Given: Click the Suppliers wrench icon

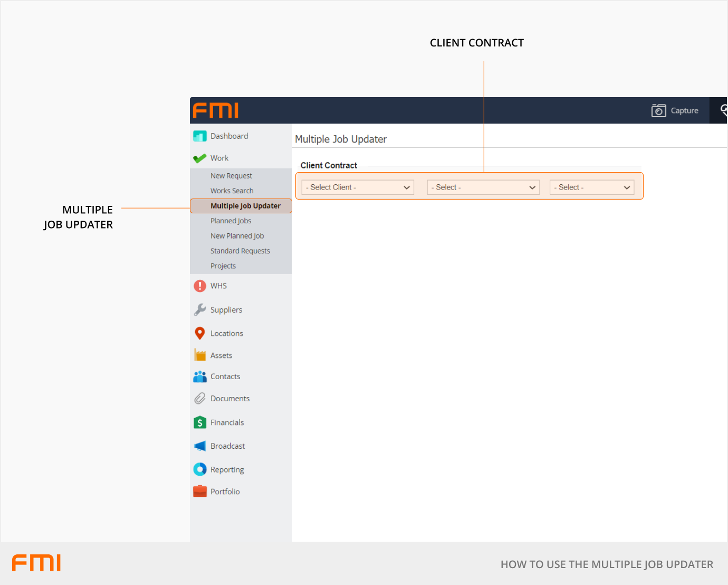Looking at the screenshot, I should click(200, 310).
